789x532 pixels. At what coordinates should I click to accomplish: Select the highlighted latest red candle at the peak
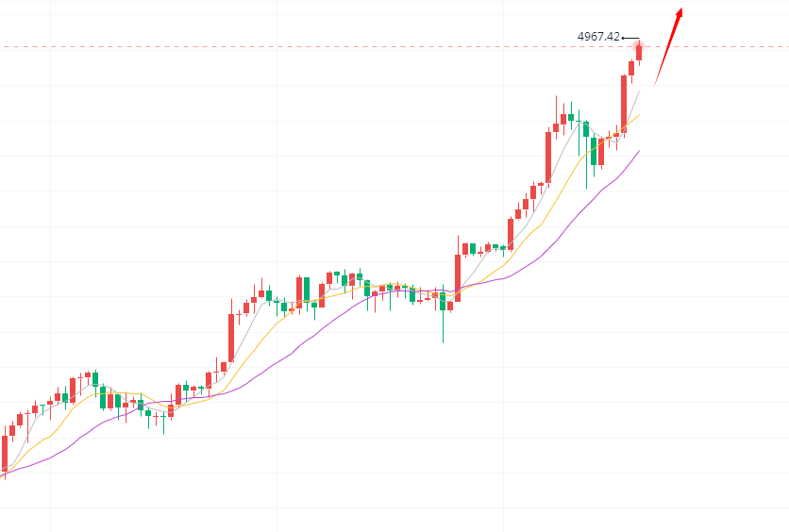(639, 50)
